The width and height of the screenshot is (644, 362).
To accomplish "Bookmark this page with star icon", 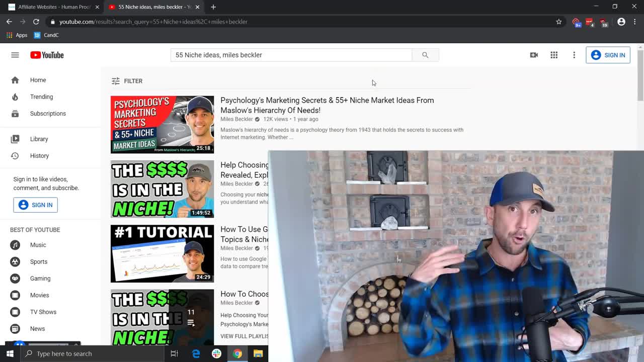I will tap(558, 22).
